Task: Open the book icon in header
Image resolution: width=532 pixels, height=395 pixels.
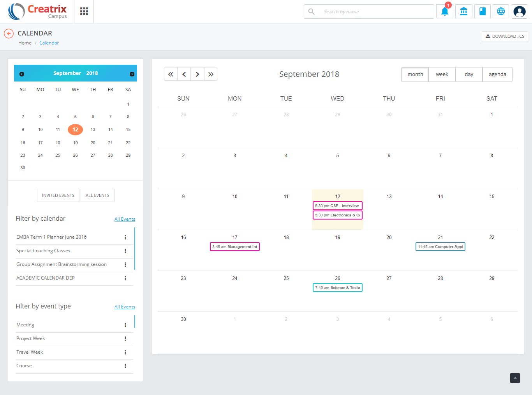Action: (x=483, y=11)
